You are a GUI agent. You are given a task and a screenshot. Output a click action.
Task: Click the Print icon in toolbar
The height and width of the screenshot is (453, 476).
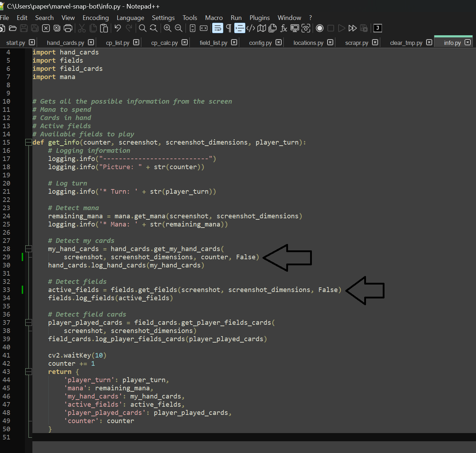68,28
